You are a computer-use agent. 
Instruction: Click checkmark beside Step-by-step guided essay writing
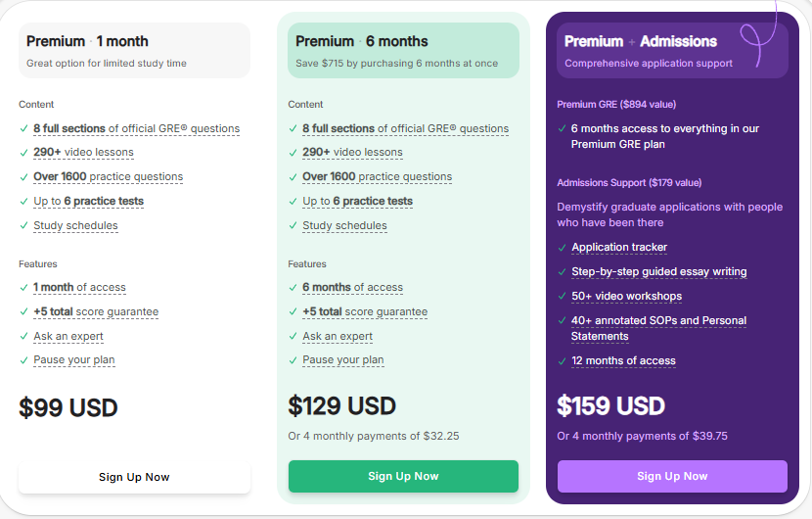[x=562, y=272]
